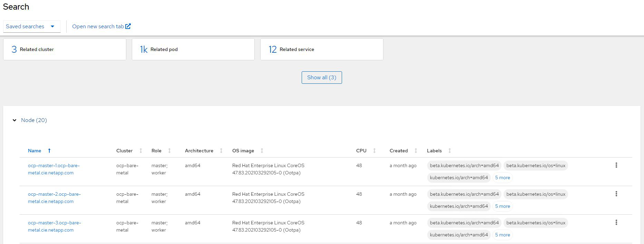Select the Related pod tile
This screenshot has width=644, height=244.
193,49
